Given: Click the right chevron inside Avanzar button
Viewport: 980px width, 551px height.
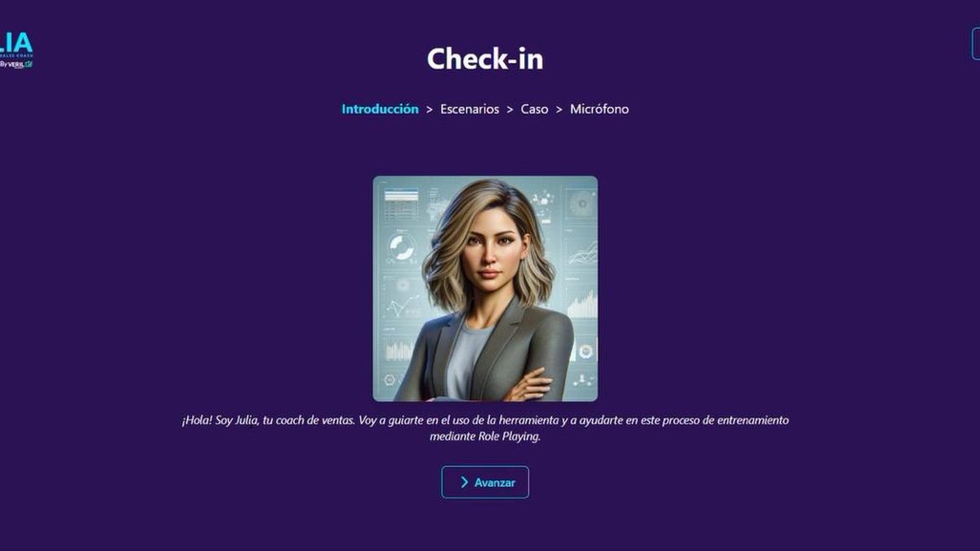Looking at the screenshot, I should (x=464, y=482).
